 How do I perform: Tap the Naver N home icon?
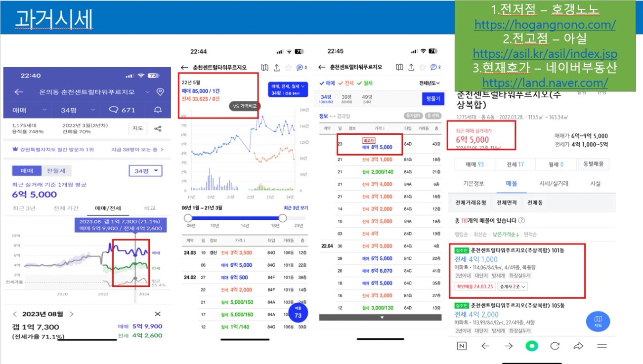(462, 346)
